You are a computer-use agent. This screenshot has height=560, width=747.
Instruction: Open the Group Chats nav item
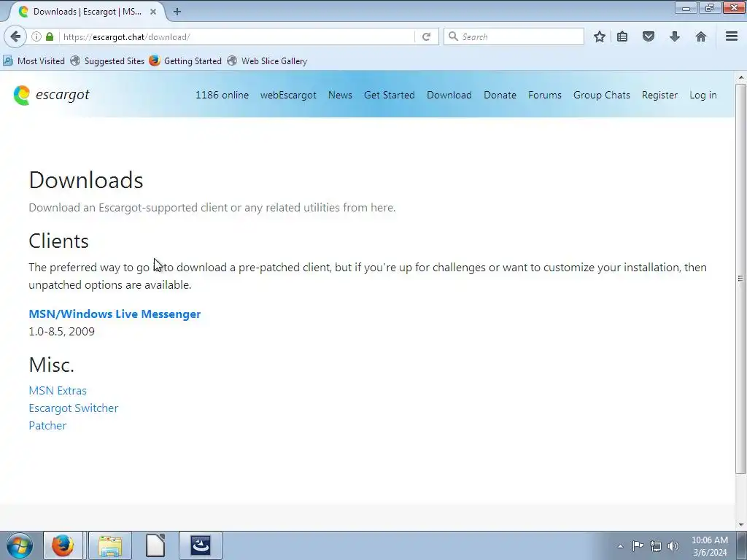point(602,96)
